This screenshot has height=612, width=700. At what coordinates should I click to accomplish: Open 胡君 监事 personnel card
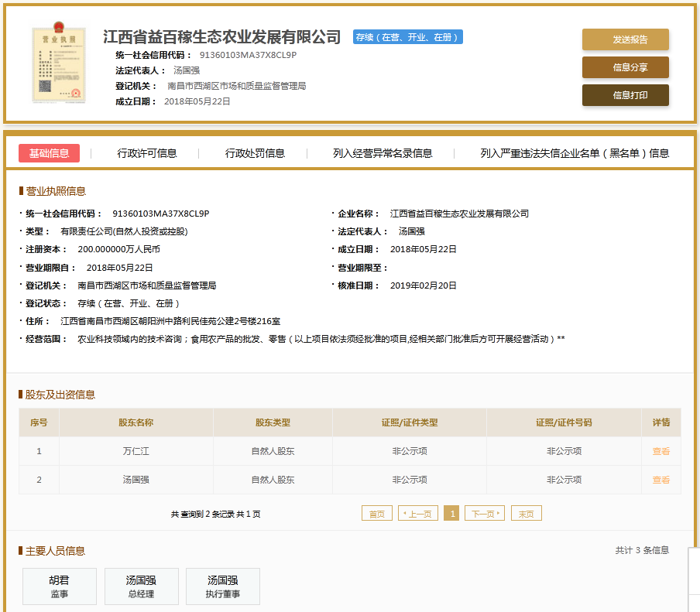point(60,586)
